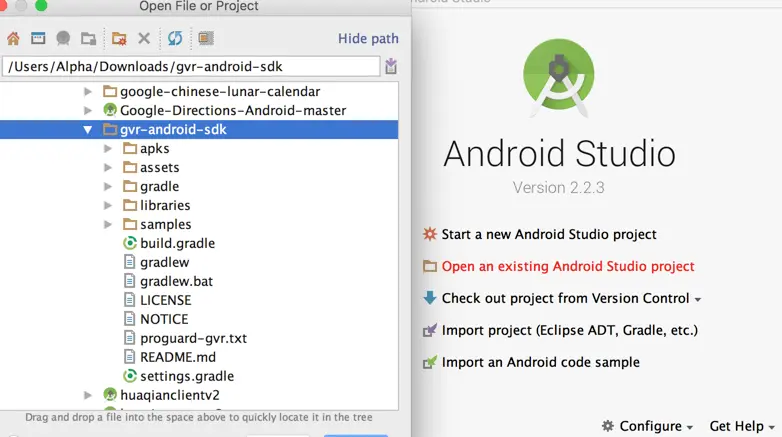The height and width of the screenshot is (437, 782).
Task: Click the Android icon beside Google-Directions-Android-master
Action: coord(110,110)
